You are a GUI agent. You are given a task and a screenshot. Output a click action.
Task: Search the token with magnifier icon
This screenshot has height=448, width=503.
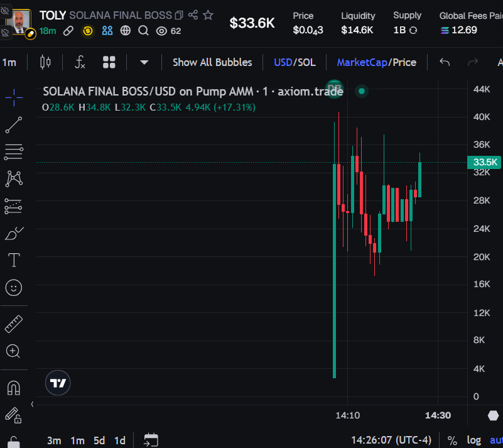coord(143,31)
